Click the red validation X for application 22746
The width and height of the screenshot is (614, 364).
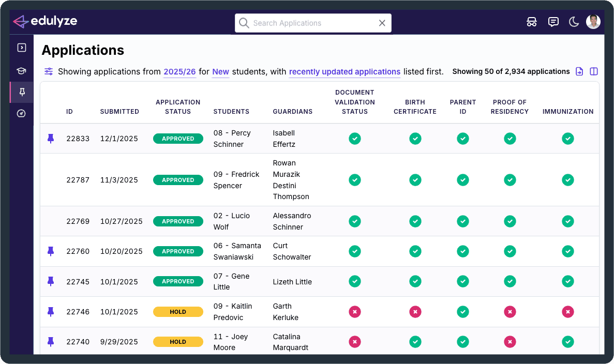[355, 312]
